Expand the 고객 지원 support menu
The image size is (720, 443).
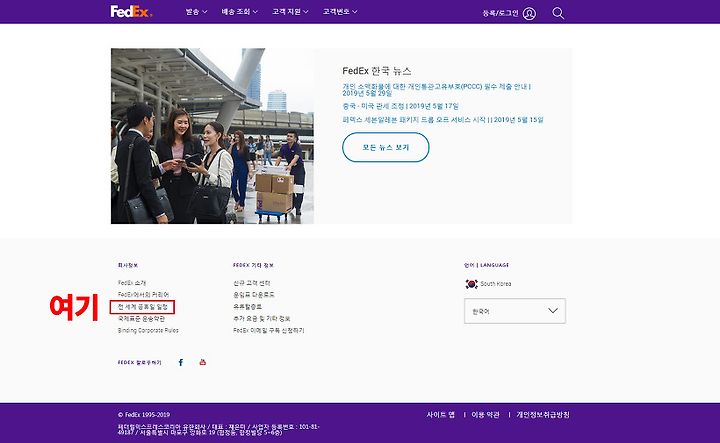point(290,11)
